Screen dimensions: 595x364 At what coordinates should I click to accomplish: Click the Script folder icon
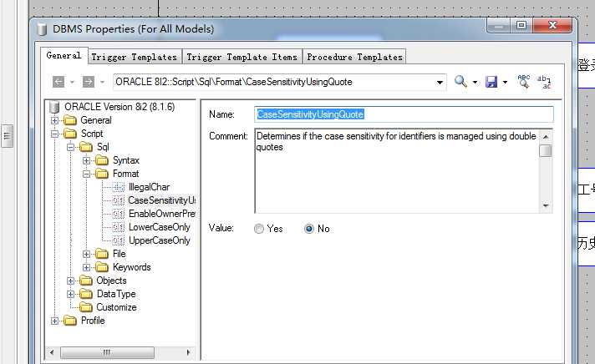click(x=70, y=134)
